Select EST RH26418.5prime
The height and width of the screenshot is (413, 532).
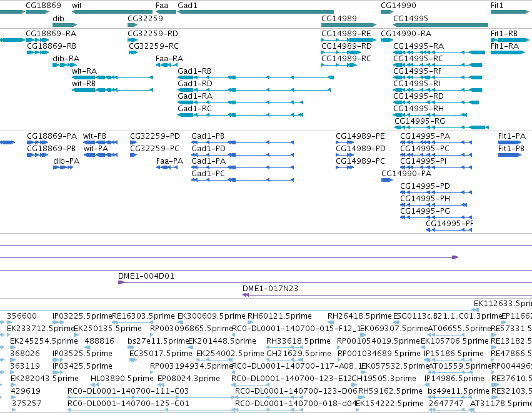point(331,322)
